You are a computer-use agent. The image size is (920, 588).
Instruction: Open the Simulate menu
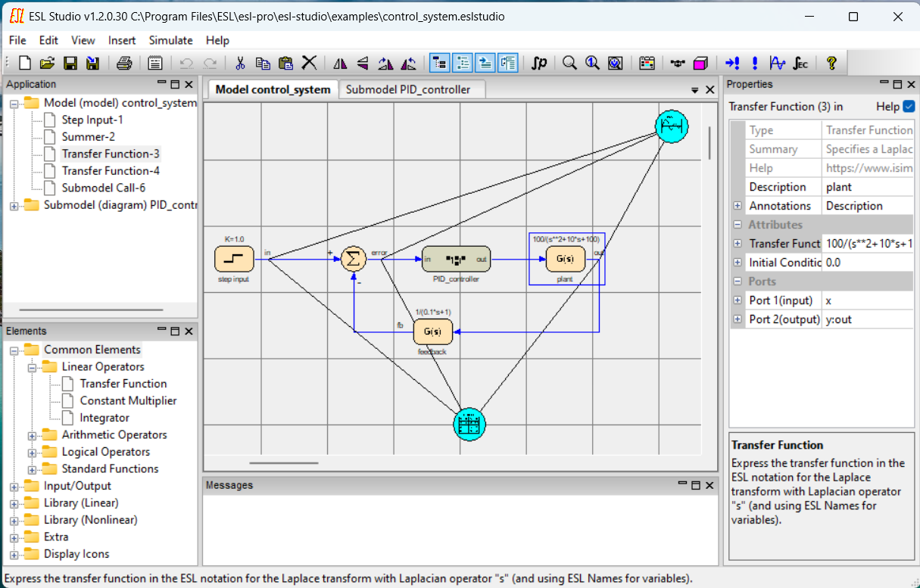pos(170,40)
